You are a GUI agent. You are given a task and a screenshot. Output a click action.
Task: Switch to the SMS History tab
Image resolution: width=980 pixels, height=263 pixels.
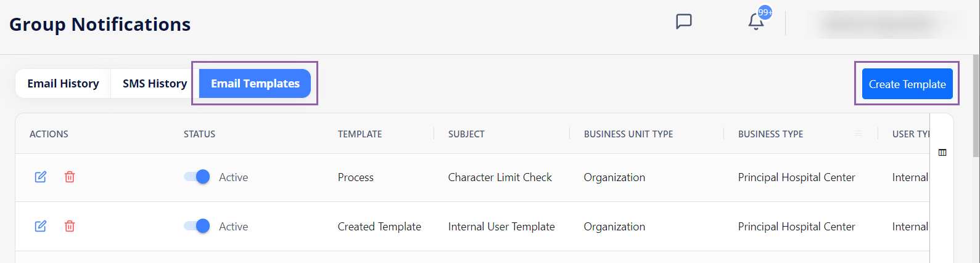(155, 83)
